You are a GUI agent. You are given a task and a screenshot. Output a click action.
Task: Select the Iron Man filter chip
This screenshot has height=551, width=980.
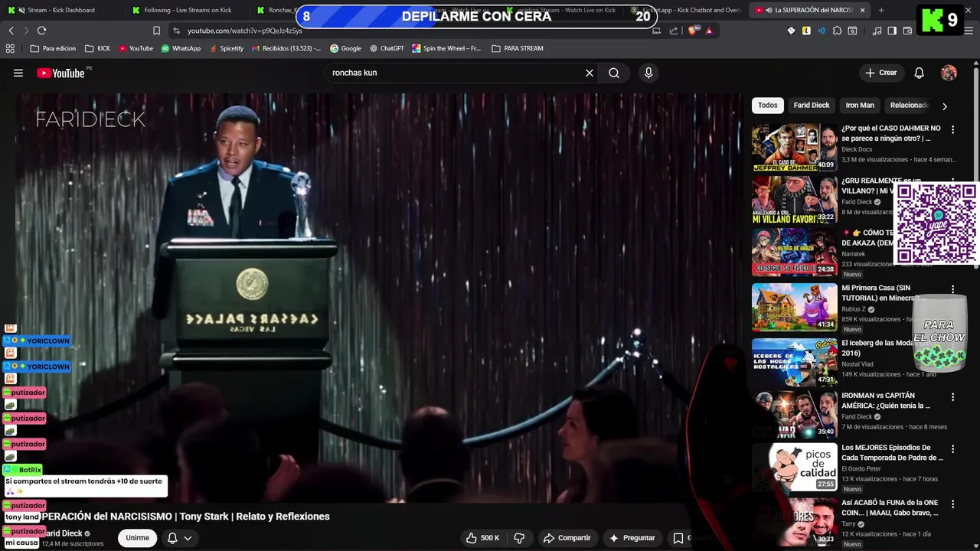click(860, 106)
